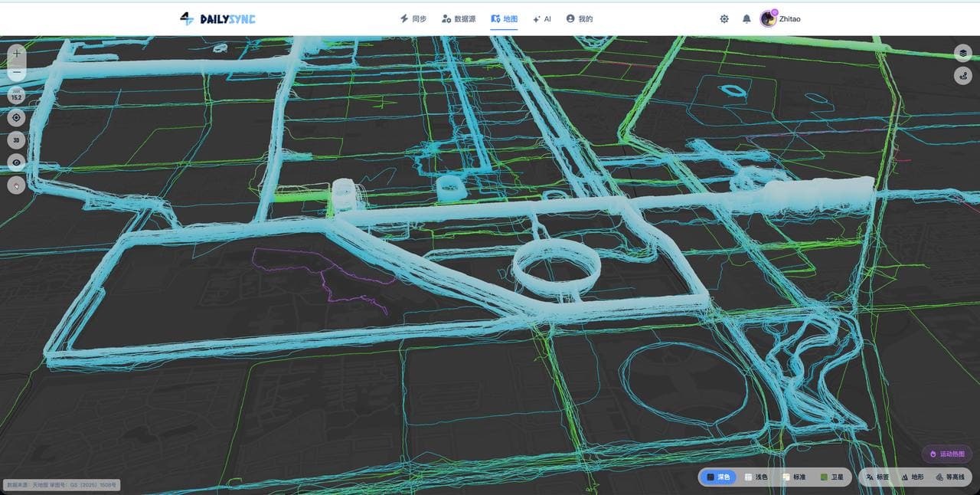Select the 浅色 light map style
This screenshot has height=495, width=980.
[756, 477]
